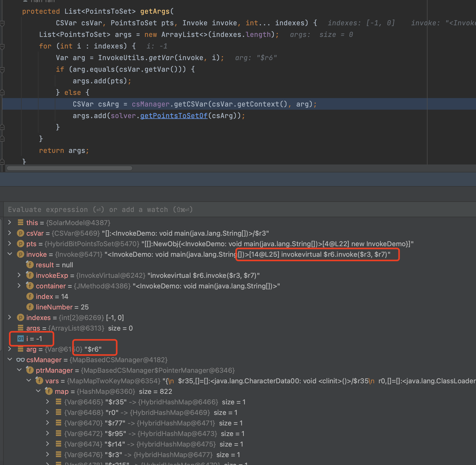
Task: Expand the "$r95" map entry
Action: click(48, 433)
